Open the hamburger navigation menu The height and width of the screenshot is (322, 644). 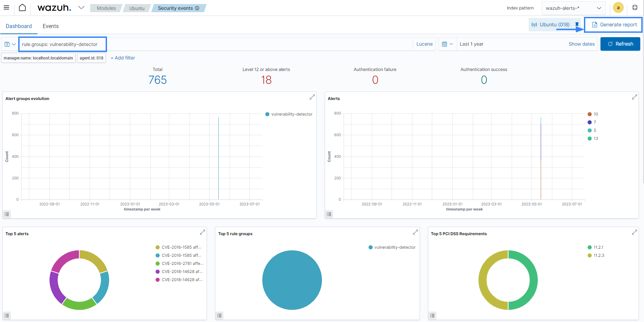pos(6,7)
